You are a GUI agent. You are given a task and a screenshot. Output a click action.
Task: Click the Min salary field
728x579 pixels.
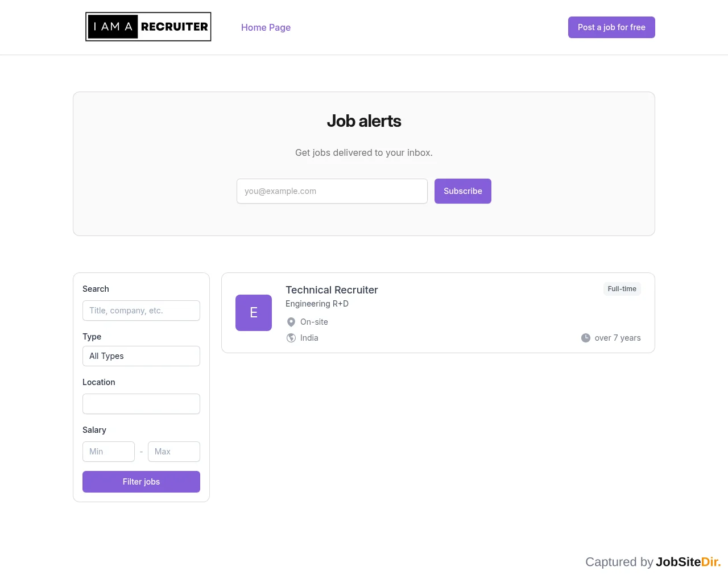point(109,452)
